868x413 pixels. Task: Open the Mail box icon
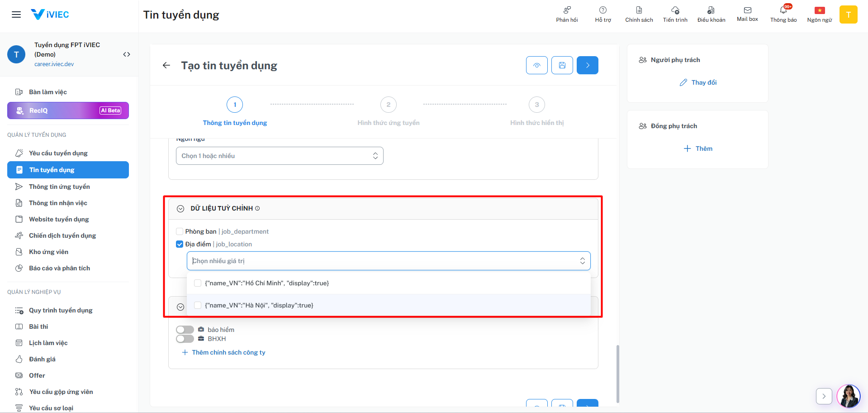(747, 10)
